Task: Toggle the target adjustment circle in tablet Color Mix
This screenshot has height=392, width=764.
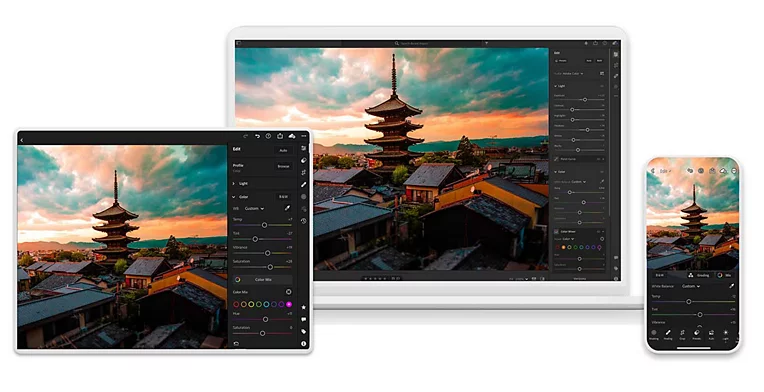Action: [288, 292]
